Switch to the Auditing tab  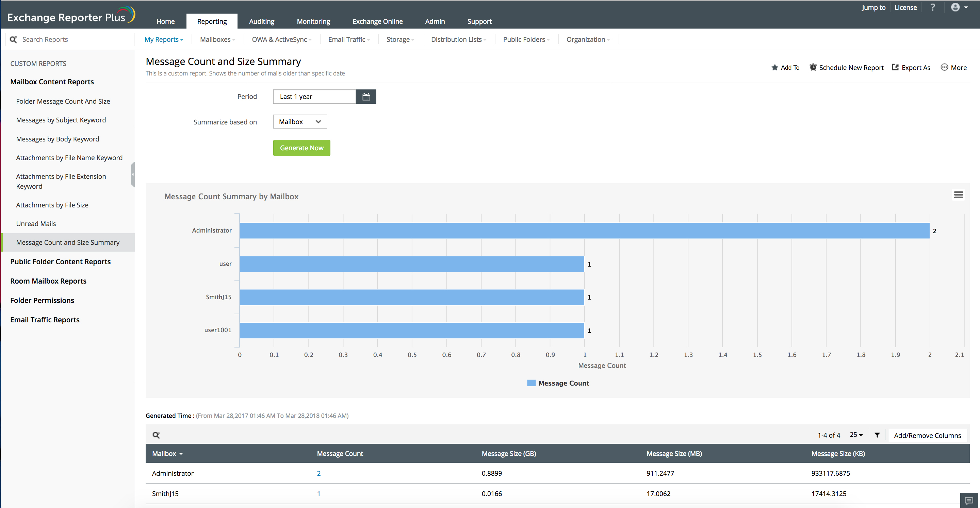(261, 21)
